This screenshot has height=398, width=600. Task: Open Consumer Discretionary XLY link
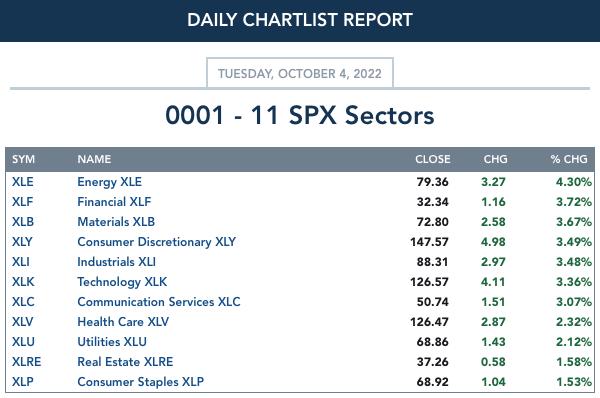click(157, 242)
